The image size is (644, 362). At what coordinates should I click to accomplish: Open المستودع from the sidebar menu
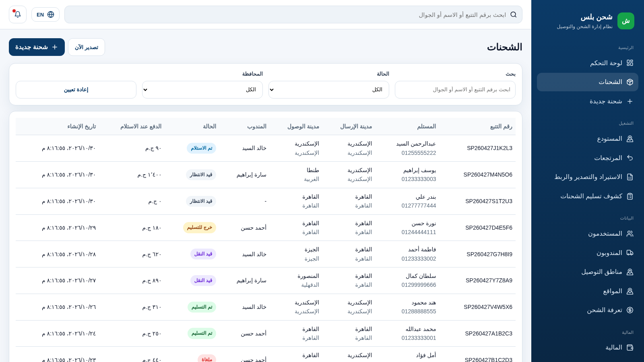click(x=588, y=139)
